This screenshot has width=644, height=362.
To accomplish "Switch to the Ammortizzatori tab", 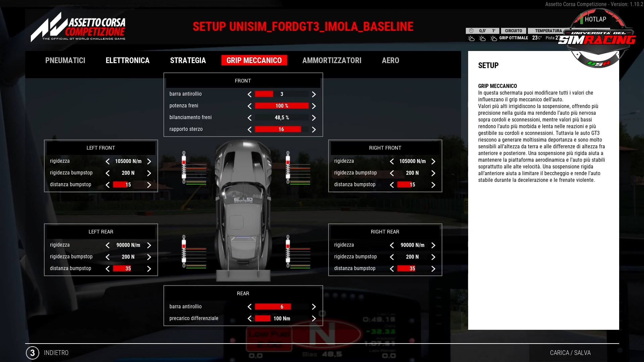I will click(x=332, y=60).
